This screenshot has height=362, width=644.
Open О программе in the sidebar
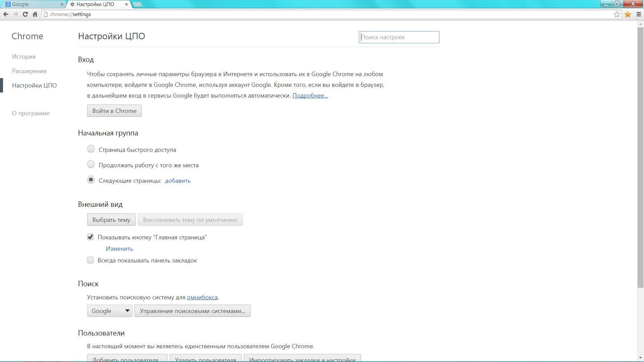[x=31, y=113]
